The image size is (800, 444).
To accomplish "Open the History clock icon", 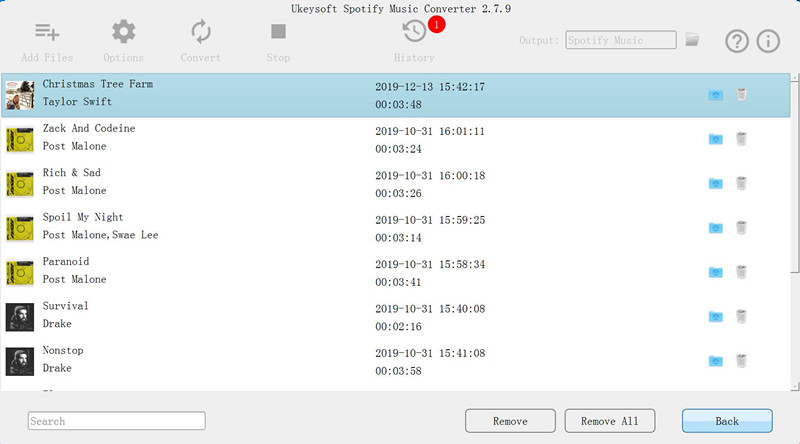I will pyautogui.click(x=414, y=31).
